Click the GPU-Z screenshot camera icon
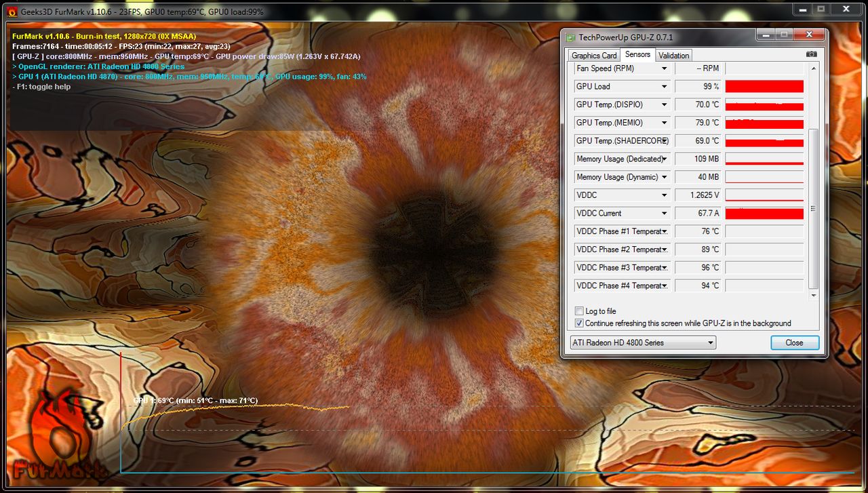This screenshot has width=868, height=493. [812, 54]
